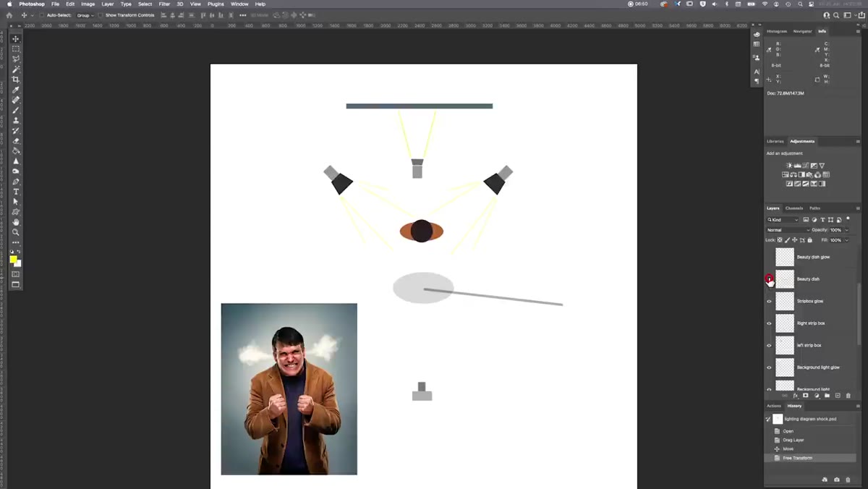This screenshot has width=868, height=489.
Task: Select the Pen tool
Action: tap(15, 182)
